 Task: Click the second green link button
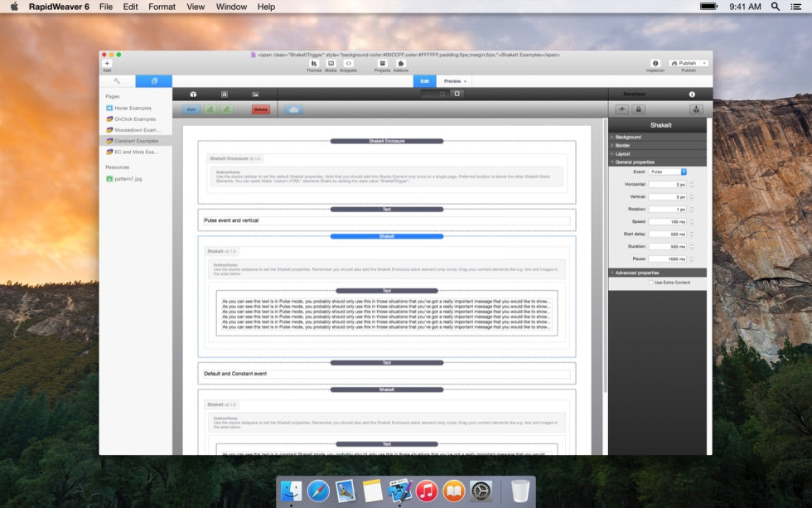(x=227, y=109)
